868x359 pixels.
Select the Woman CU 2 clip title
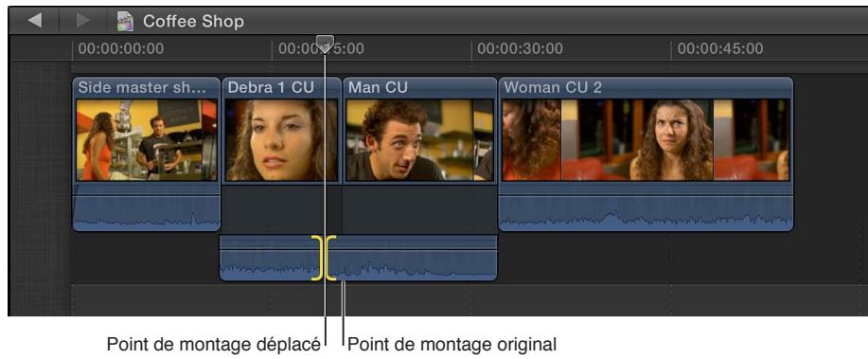pyautogui.click(x=553, y=87)
